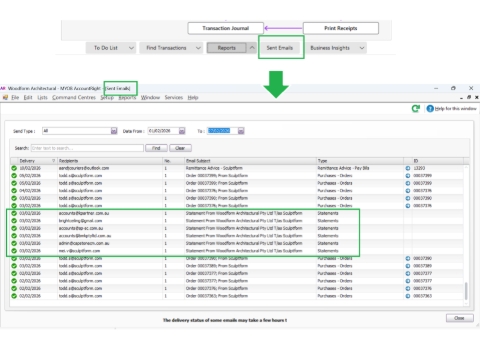Sort by the Email Subject column header
The width and height of the screenshot is (480, 360).
coord(250,161)
